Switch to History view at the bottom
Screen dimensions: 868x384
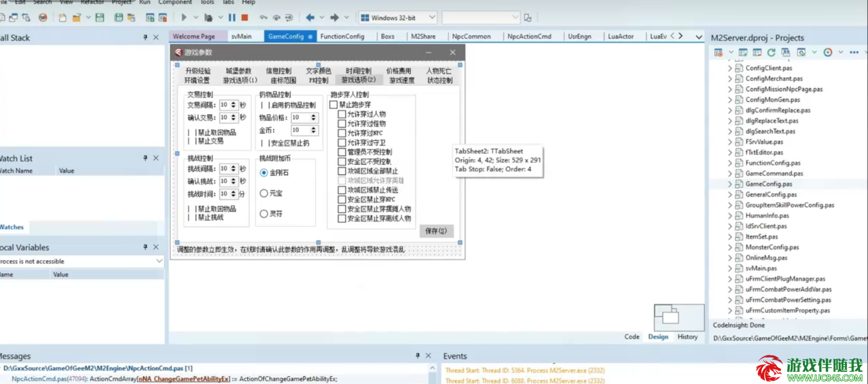[x=688, y=337]
